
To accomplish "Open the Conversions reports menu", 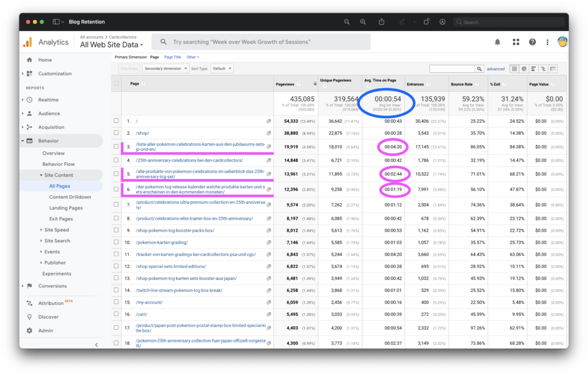I will [52, 286].
